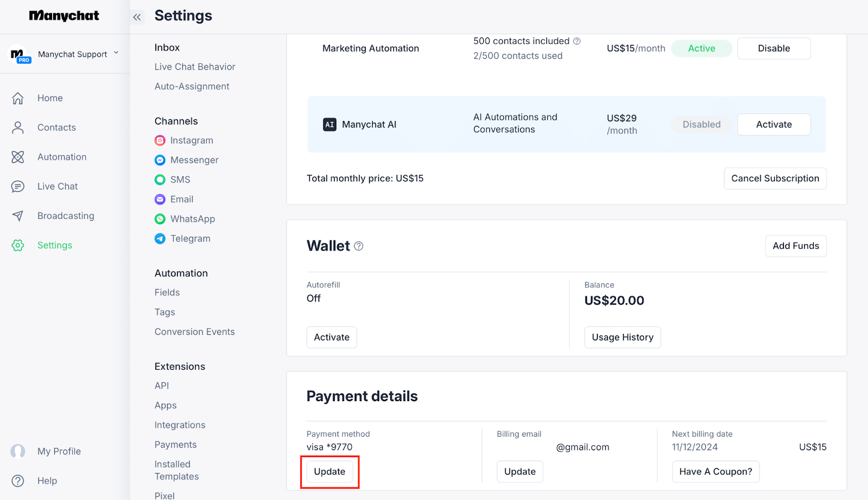The image size is (868, 500).
Task: Click the Settings gear icon
Action: click(x=18, y=245)
